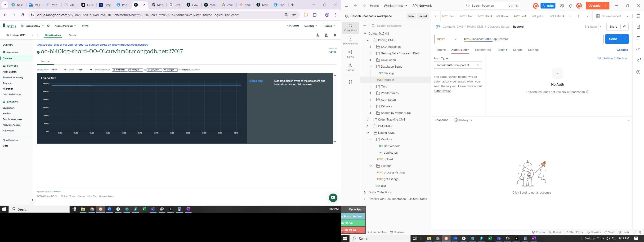Screen dimensions: 644x242
Task: Open new request tab with plus icon
Action: point(578,16)
